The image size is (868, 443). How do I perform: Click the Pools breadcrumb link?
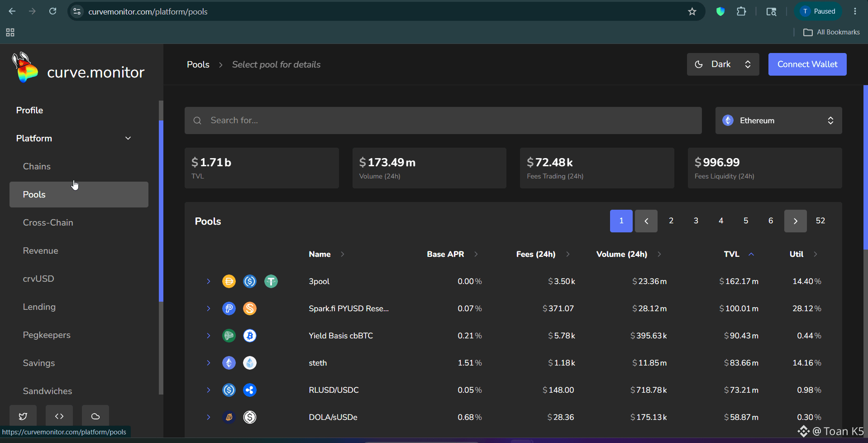pos(198,64)
